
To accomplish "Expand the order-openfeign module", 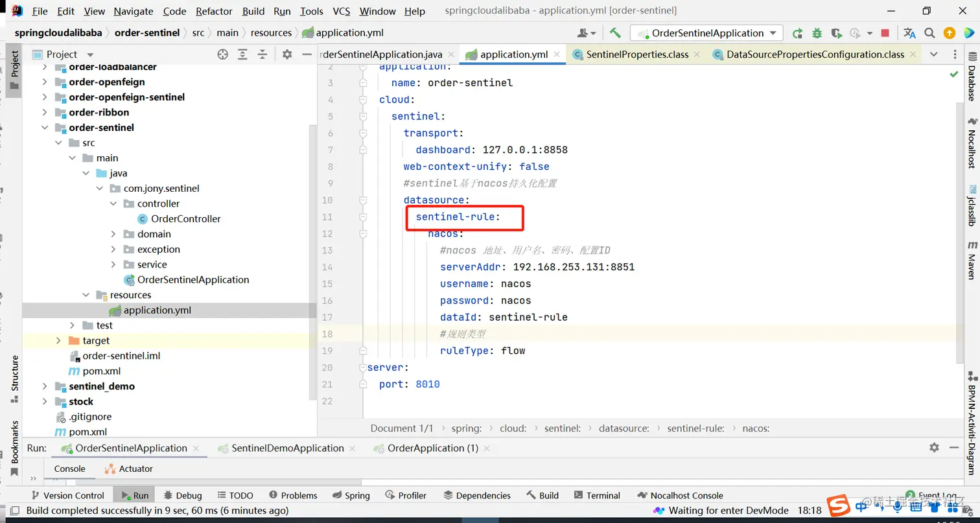I will 45,82.
